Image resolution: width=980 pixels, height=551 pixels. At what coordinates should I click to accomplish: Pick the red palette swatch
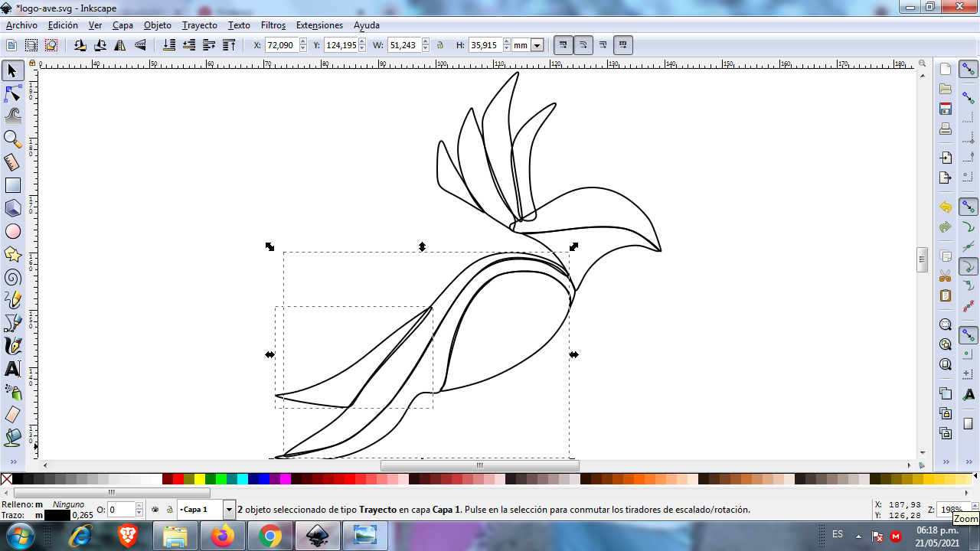click(178, 479)
